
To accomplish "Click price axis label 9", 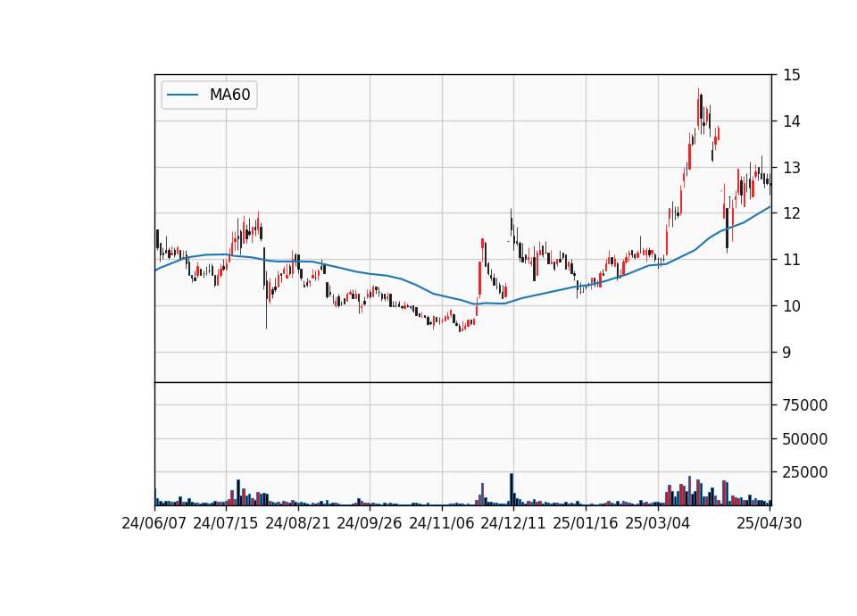I will [x=787, y=353].
